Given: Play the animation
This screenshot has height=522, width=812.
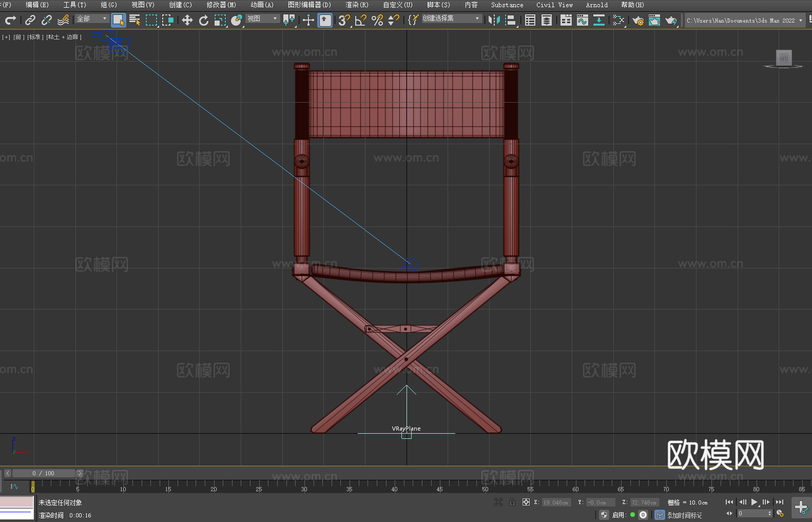Looking at the screenshot, I should pyautogui.click(x=754, y=502).
